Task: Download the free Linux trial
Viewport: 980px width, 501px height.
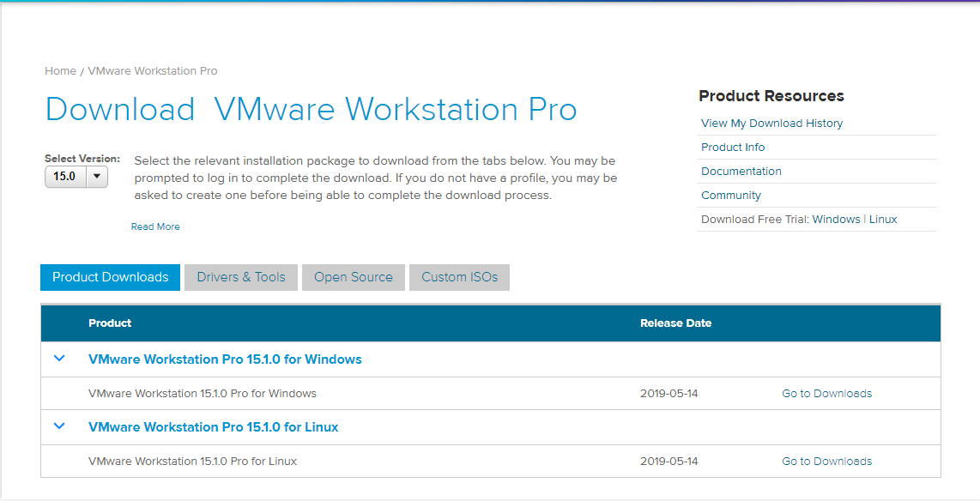Action: pos(883,219)
